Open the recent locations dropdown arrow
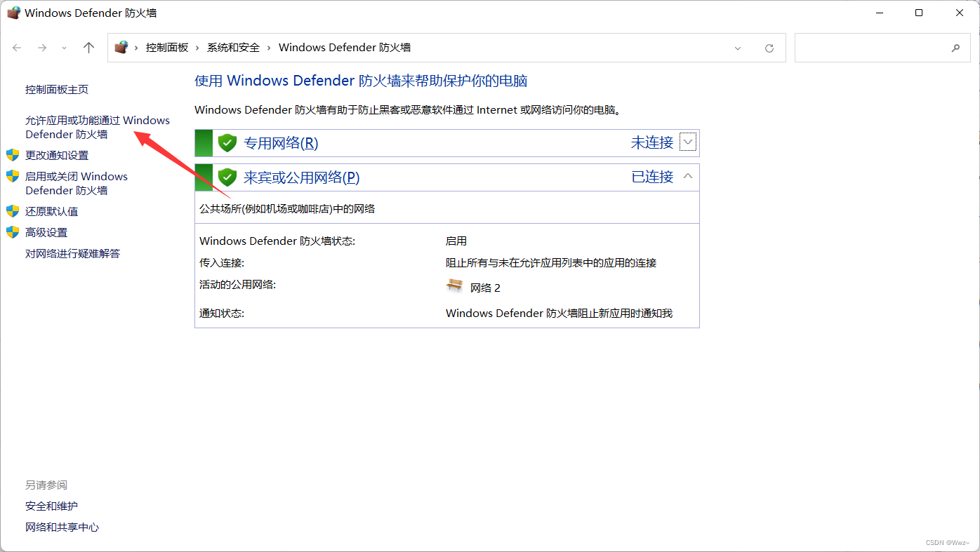 (65, 48)
